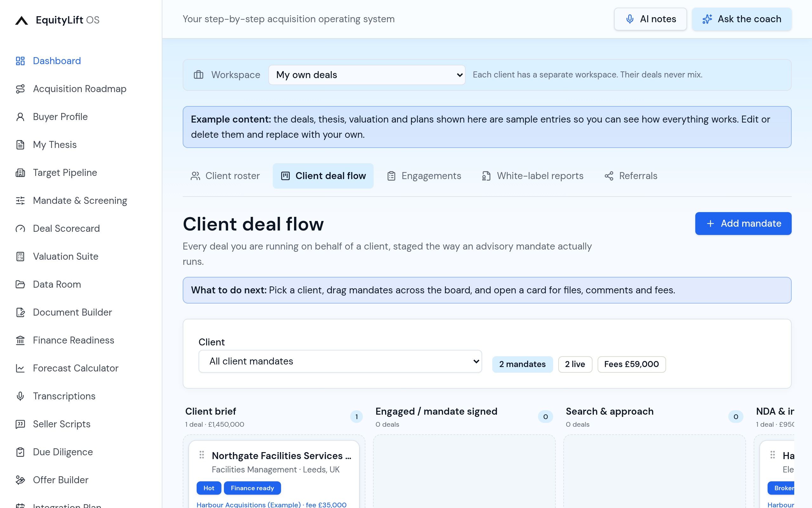Click the My Thesis document icon
The width and height of the screenshot is (812, 508).
click(20, 144)
